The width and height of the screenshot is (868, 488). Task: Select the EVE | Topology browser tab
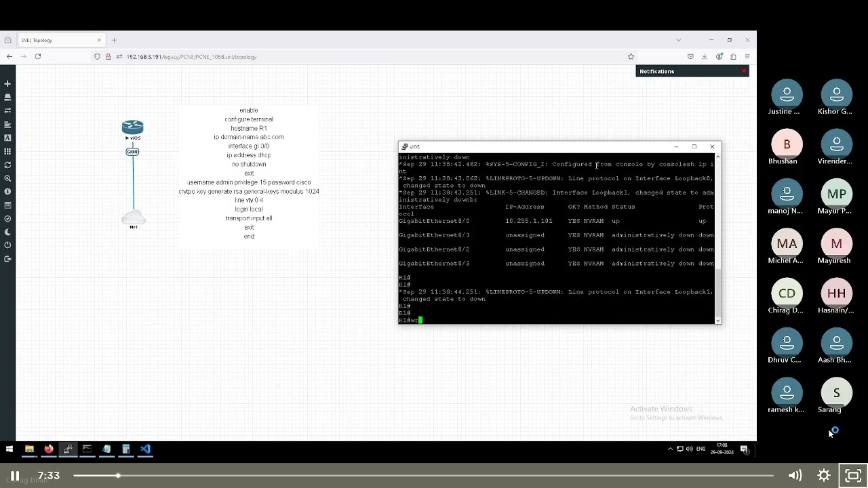(61, 40)
